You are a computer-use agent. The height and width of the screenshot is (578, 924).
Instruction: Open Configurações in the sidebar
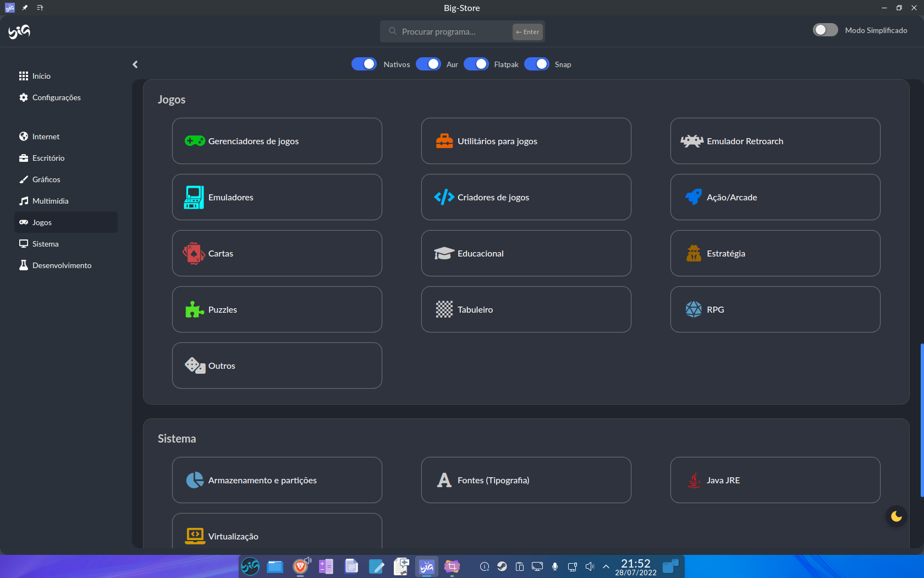pyautogui.click(x=56, y=97)
